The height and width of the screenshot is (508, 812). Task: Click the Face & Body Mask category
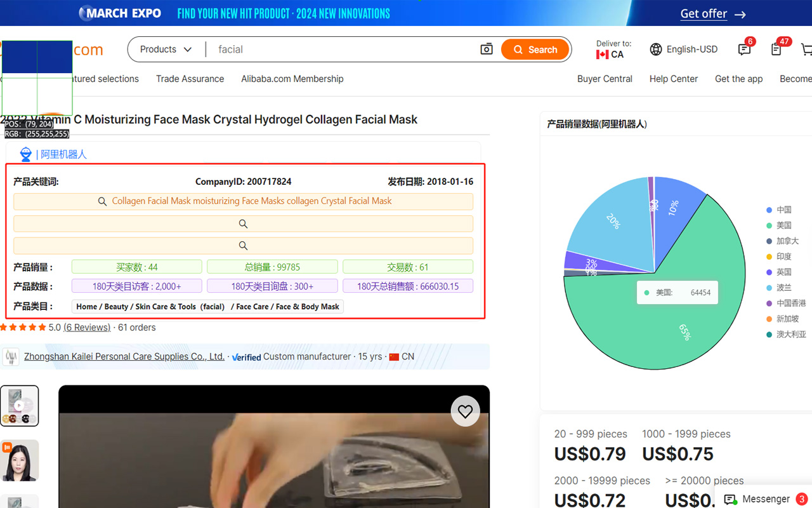pos(308,307)
